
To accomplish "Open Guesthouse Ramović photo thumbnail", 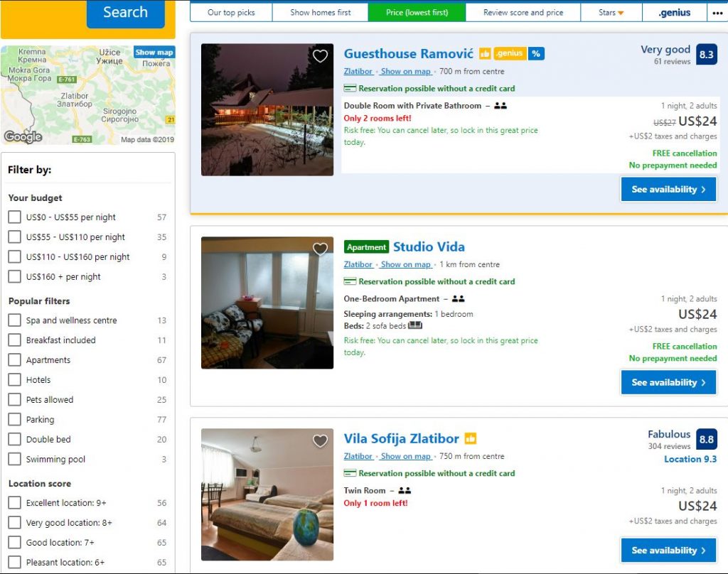I will point(267,109).
